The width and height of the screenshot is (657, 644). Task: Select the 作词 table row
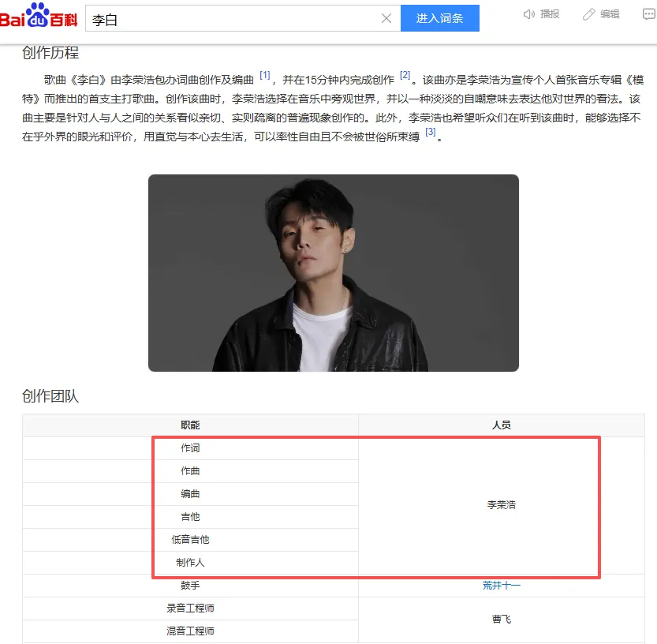pos(190,448)
